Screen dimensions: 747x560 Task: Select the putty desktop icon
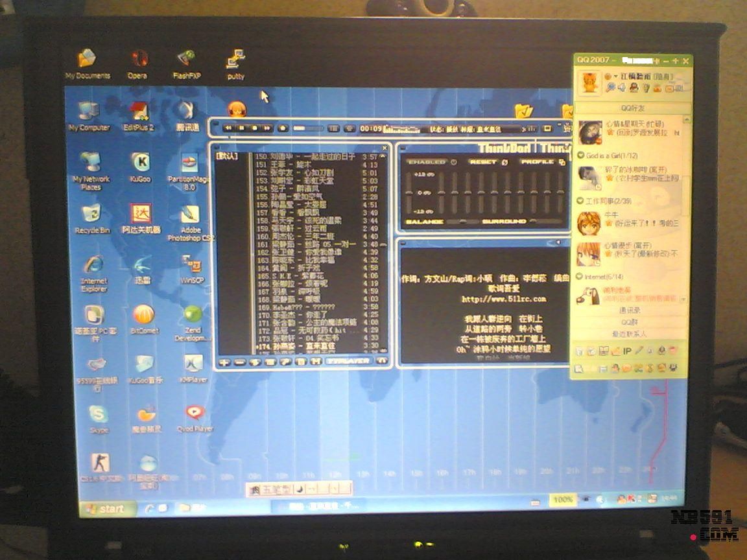pyautogui.click(x=236, y=64)
